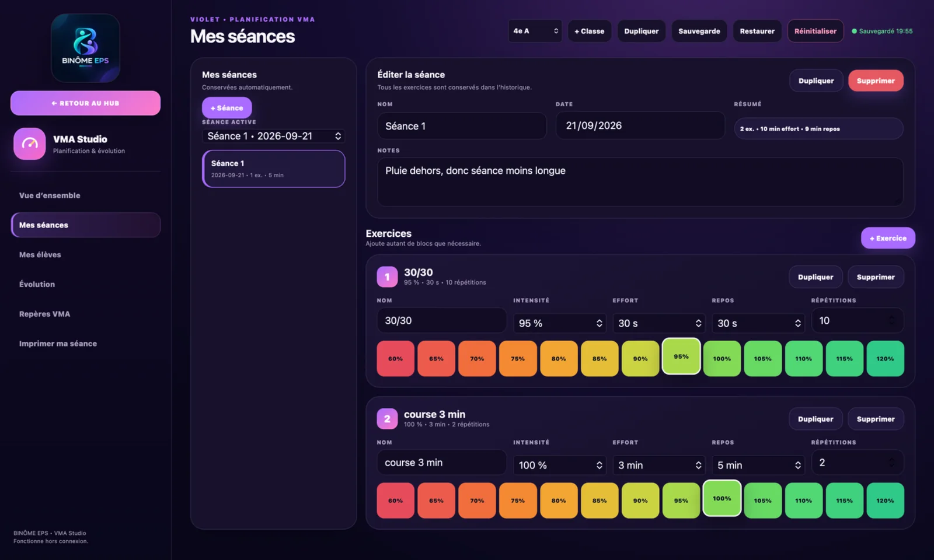Image resolution: width=934 pixels, height=560 pixels.
Task: Open intensité 100 % dropdown for course 3 min
Action: (560, 465)
